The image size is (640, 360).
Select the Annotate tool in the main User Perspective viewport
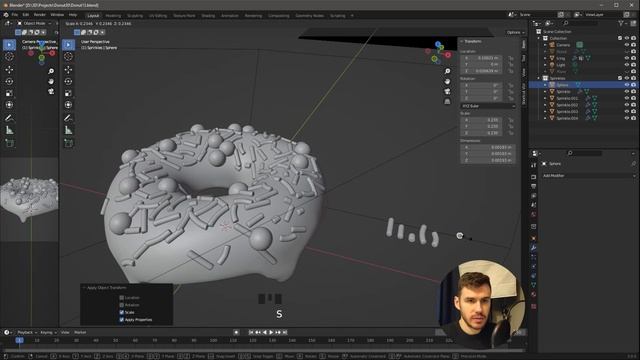pos(68,118)
